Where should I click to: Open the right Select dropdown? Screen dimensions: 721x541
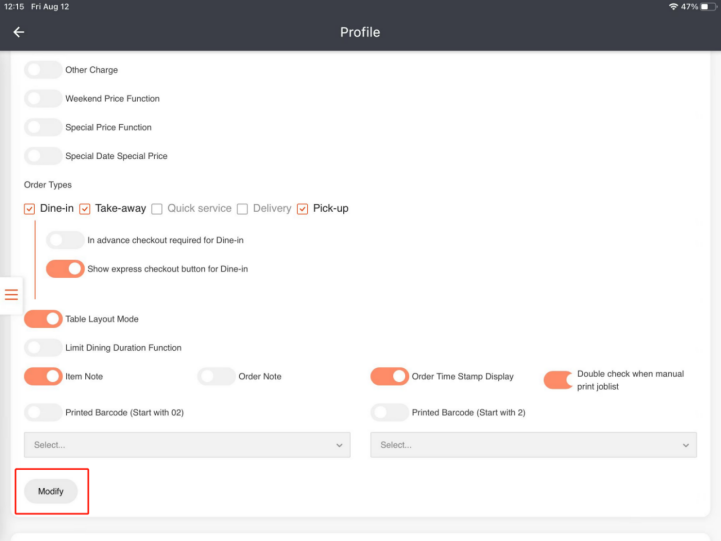point(533,445)
